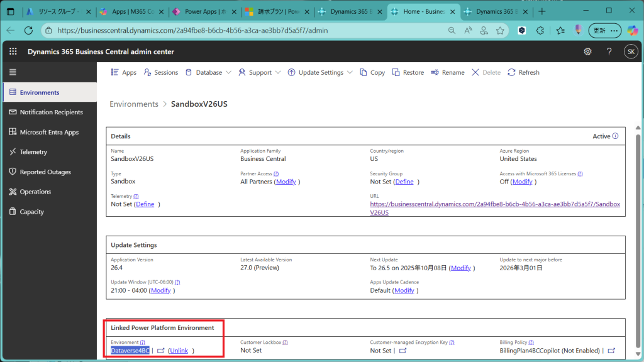Screen dimensions: 644x362
Task: Open the SK account avatar
Action: (630, 52)
